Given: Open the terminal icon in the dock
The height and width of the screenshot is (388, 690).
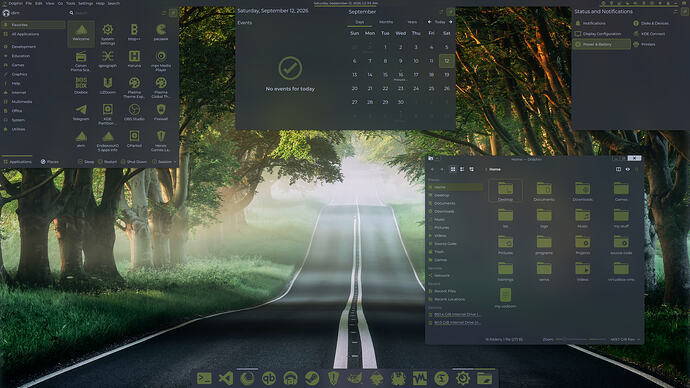Looking at the screenshot, I should point(204,378).
